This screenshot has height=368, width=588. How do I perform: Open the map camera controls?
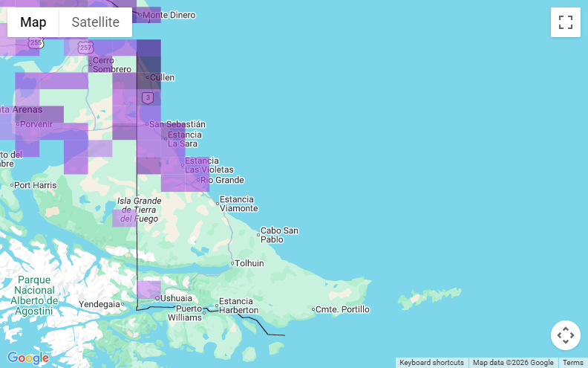click(x=565, y=335)
